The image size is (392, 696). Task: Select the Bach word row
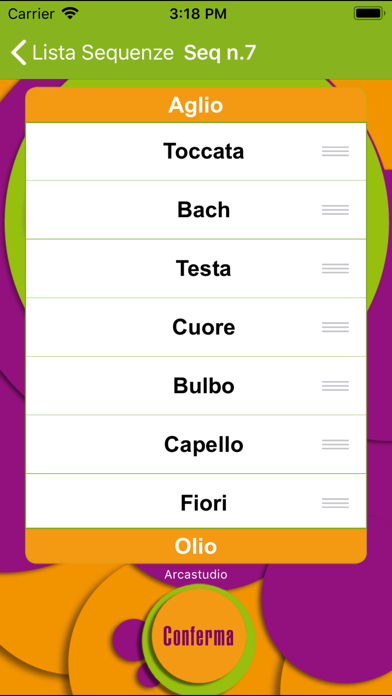[x=196, y=210]
